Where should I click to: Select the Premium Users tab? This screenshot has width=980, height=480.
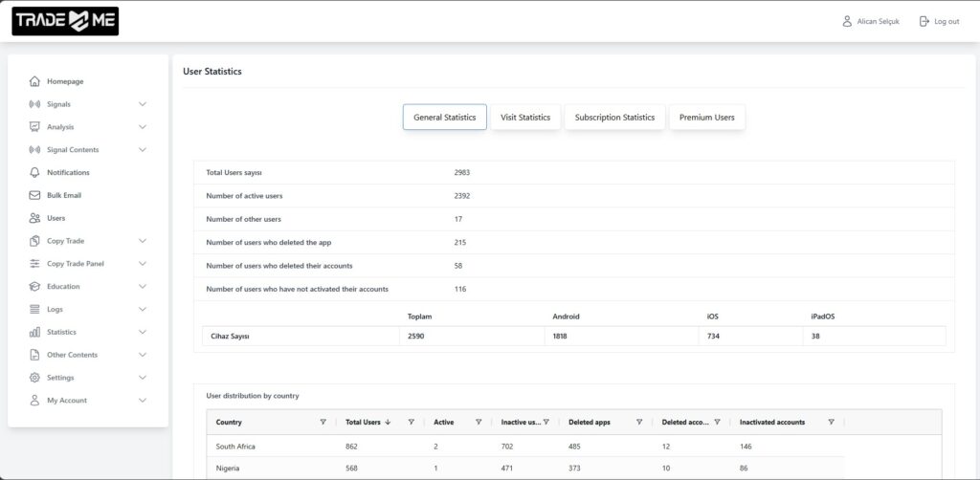[706, 118]
